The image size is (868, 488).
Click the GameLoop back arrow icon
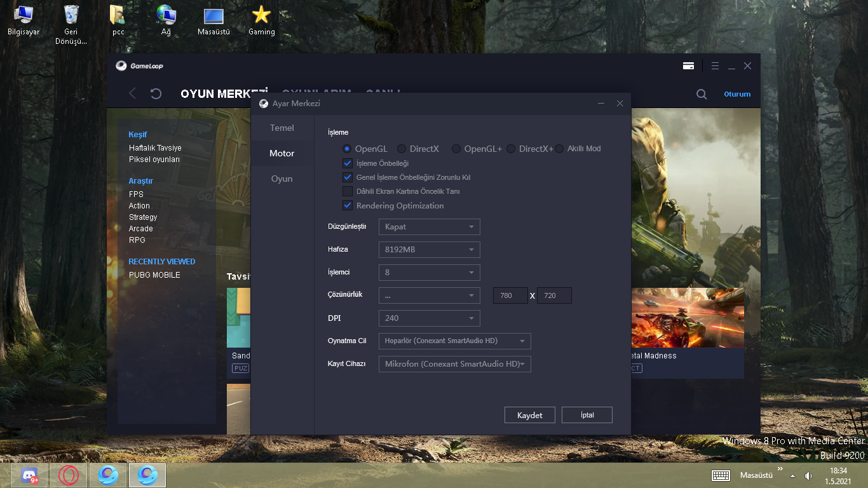(133, 93)
